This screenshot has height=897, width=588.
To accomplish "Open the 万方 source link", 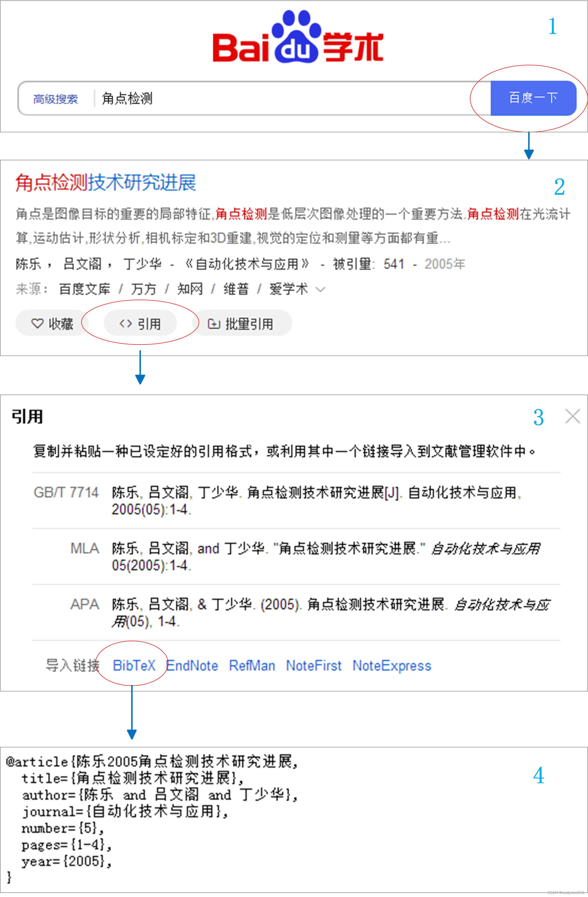I will coord(143,289).
